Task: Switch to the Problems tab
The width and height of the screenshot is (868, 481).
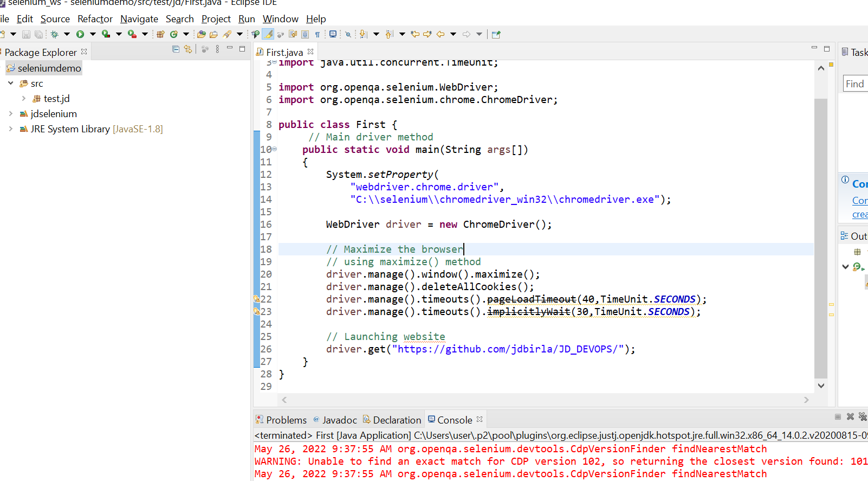Action: pyautogui.click(x=281, y=420)
